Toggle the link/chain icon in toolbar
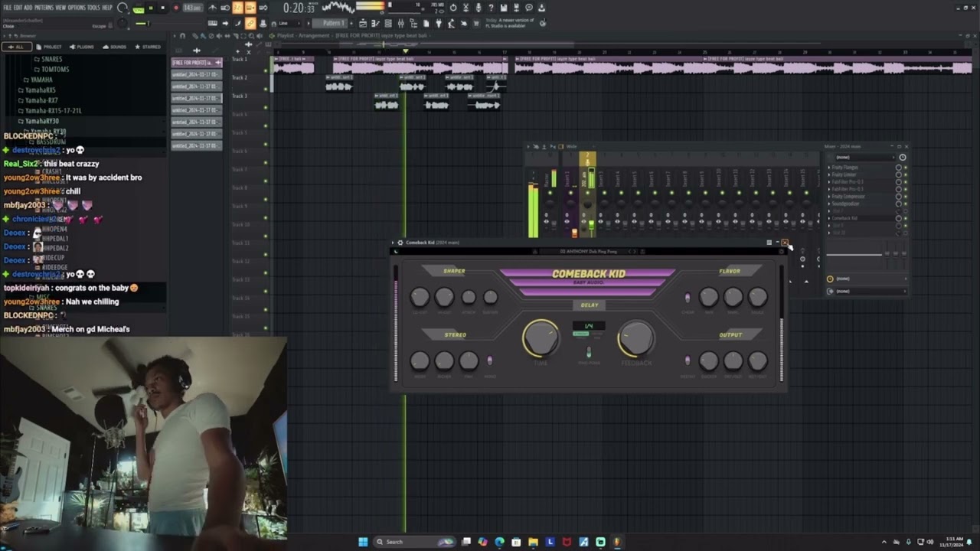 click(250, 24)
